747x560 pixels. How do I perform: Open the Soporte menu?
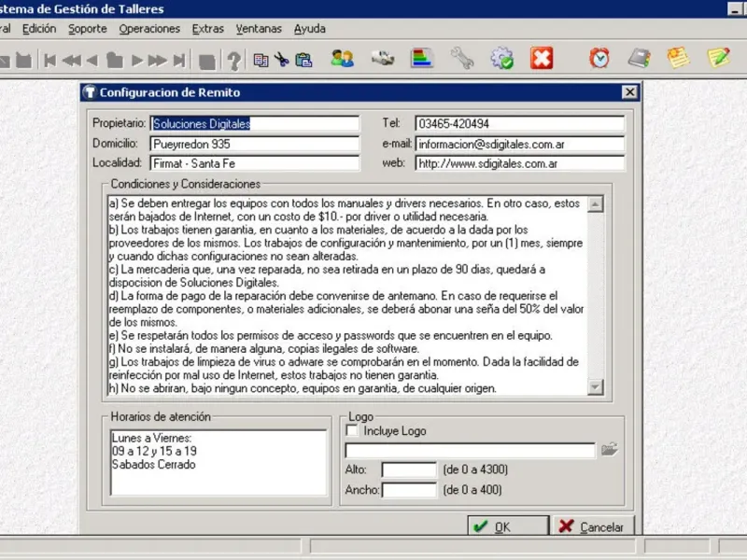[88, 29]
